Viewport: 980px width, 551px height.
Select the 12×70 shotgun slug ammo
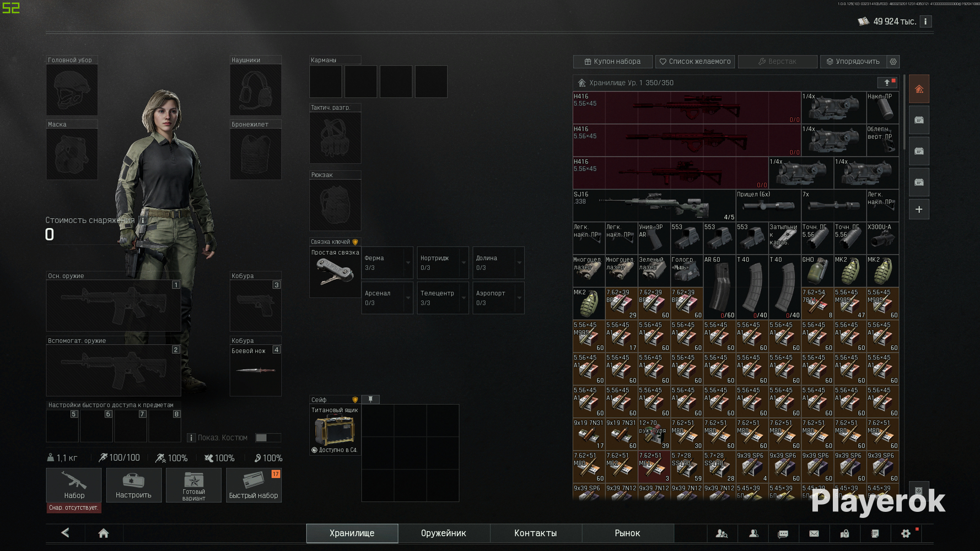(654, 434)
